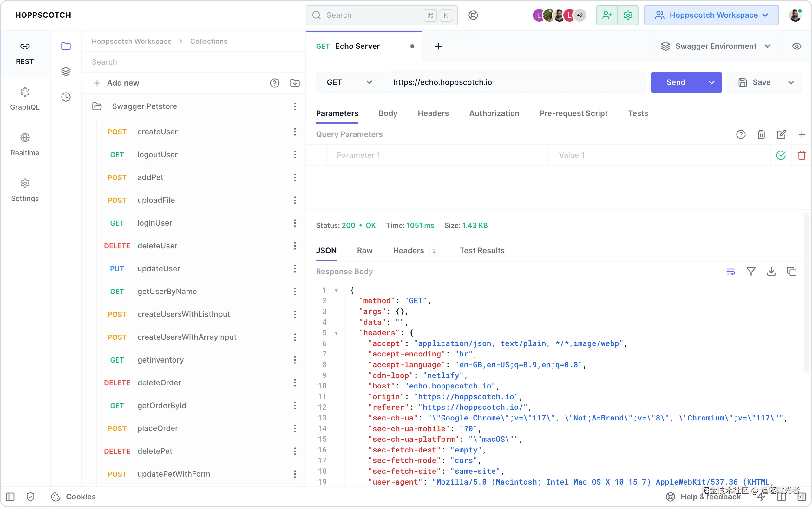Click the filter response body icon
This screenshot has width=812, height=507.
751,271
